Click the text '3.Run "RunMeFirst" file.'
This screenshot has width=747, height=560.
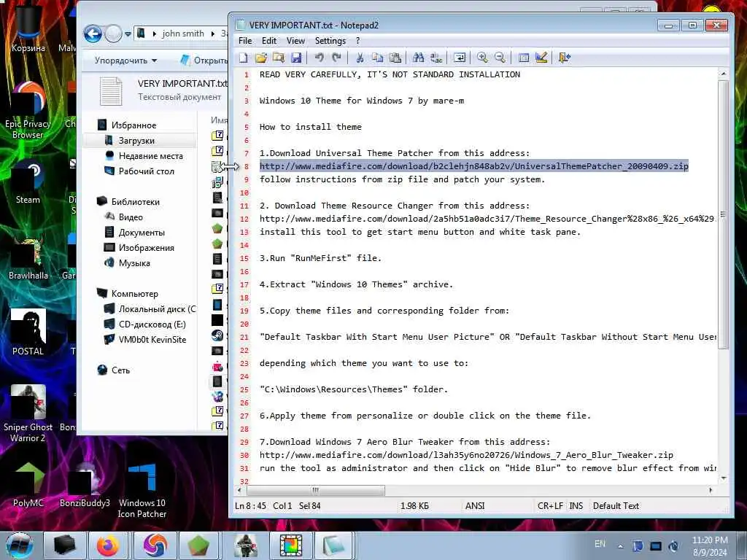[320, 258]
